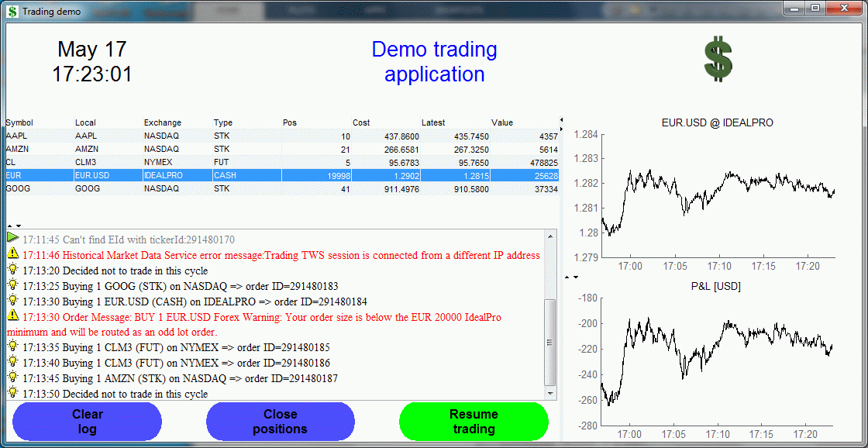The image size is (868, 448).
Task: Click the Close positions button
Action: point(281,422)
